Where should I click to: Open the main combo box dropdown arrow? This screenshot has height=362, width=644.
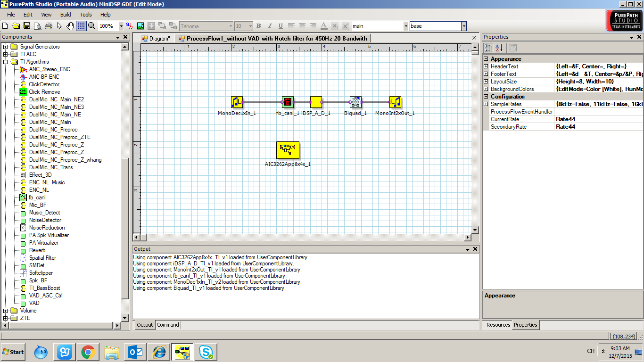coord(406,26)
